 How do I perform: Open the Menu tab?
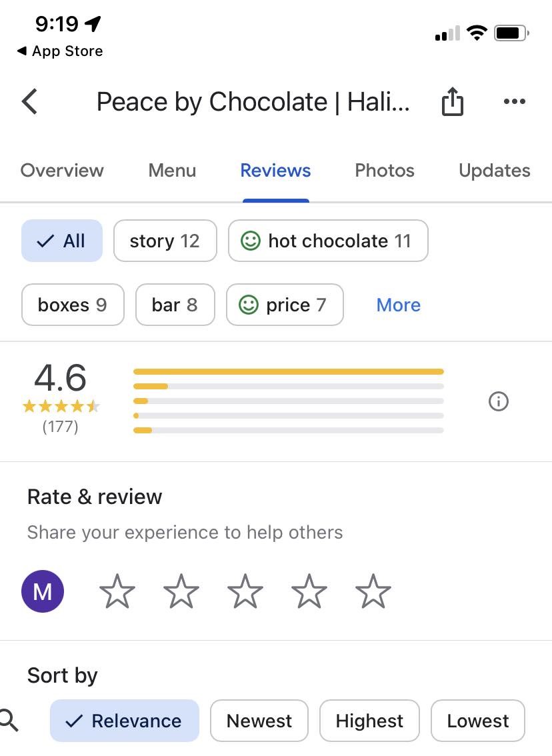(172, 170)
